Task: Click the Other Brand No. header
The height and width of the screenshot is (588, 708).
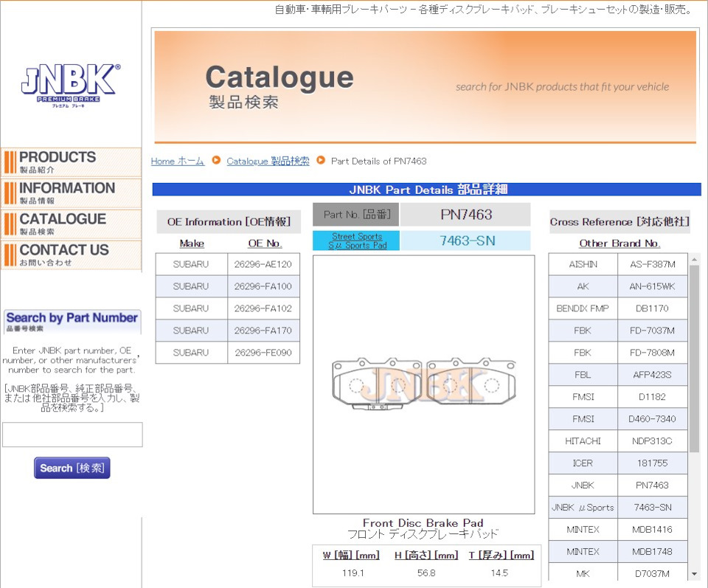Action: (619, 243)
